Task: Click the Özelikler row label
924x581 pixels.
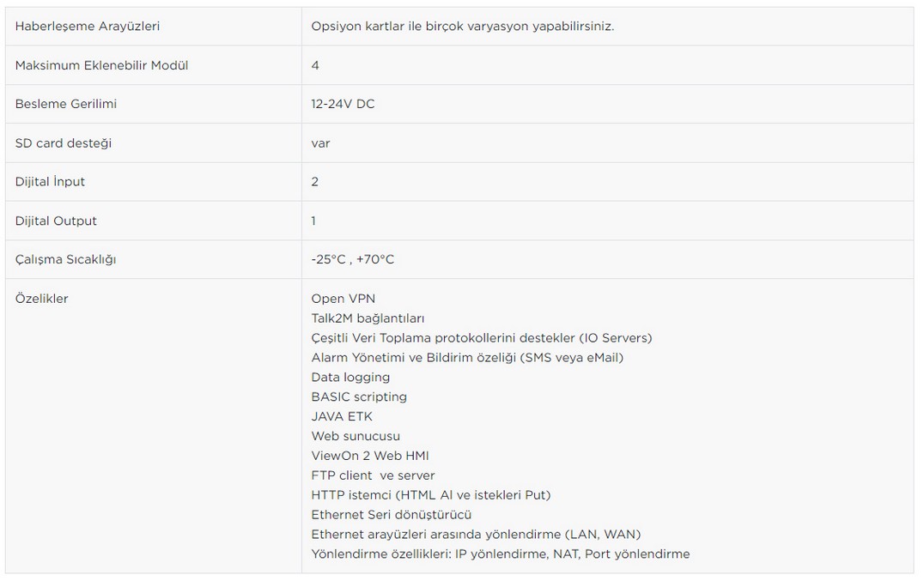Action: (x=41, y=299)
